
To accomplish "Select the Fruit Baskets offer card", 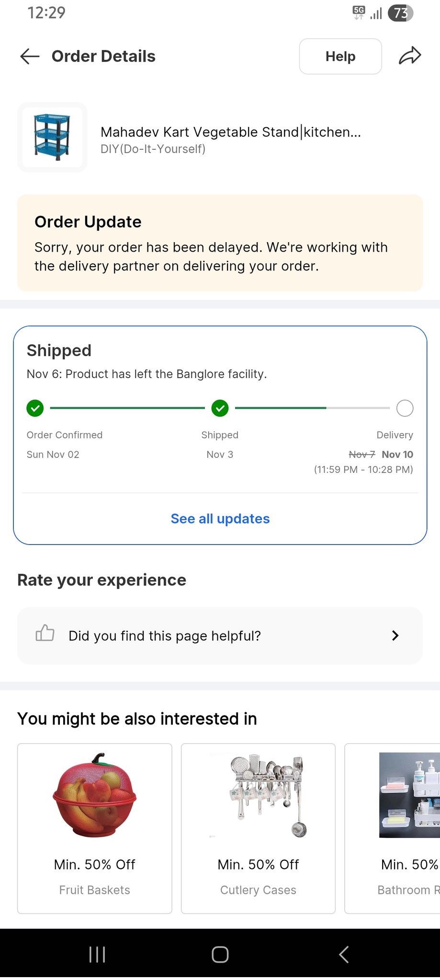I will point(95,828).
